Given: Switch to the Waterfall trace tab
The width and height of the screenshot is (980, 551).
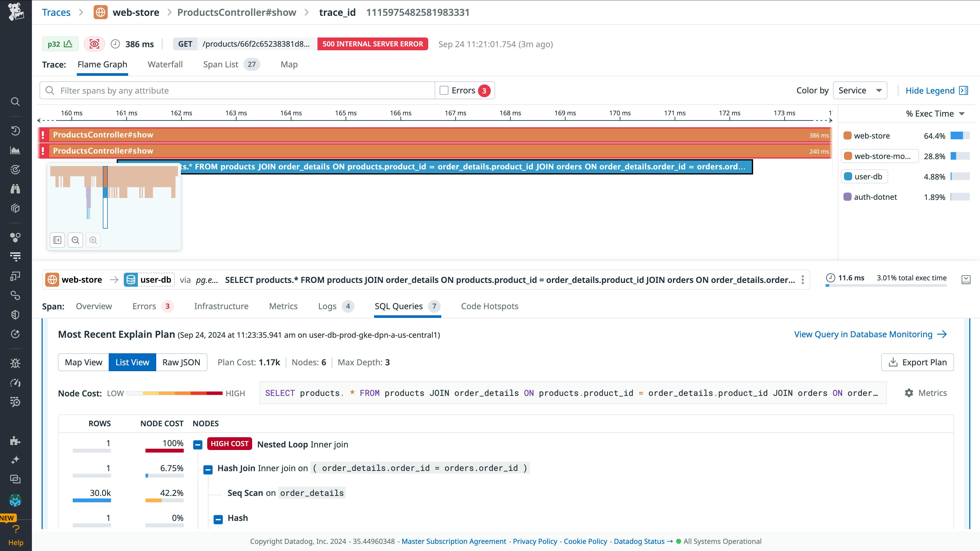Looking at the screenshot, I should (165, 64).
